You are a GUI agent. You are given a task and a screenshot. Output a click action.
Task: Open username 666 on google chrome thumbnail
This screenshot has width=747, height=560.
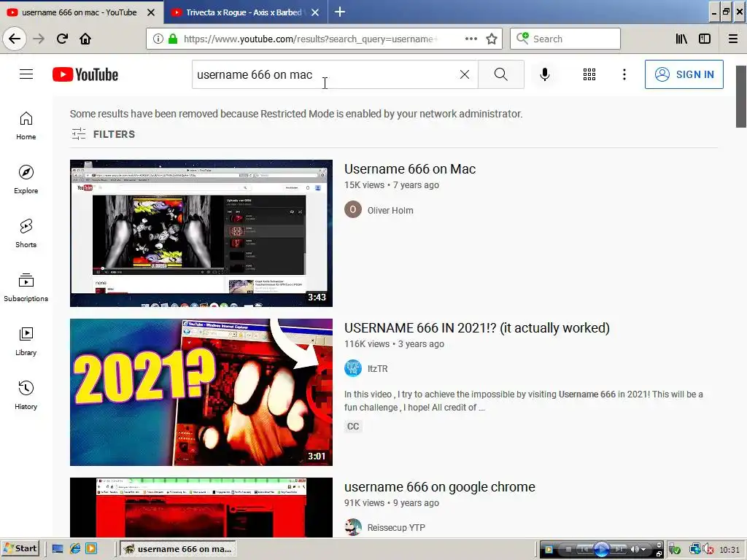pos(201,507)
